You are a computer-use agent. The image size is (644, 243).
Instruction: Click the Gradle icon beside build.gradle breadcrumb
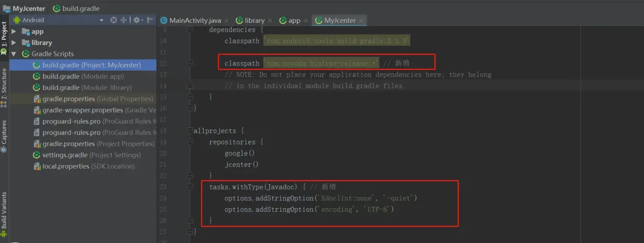[56, 8]
